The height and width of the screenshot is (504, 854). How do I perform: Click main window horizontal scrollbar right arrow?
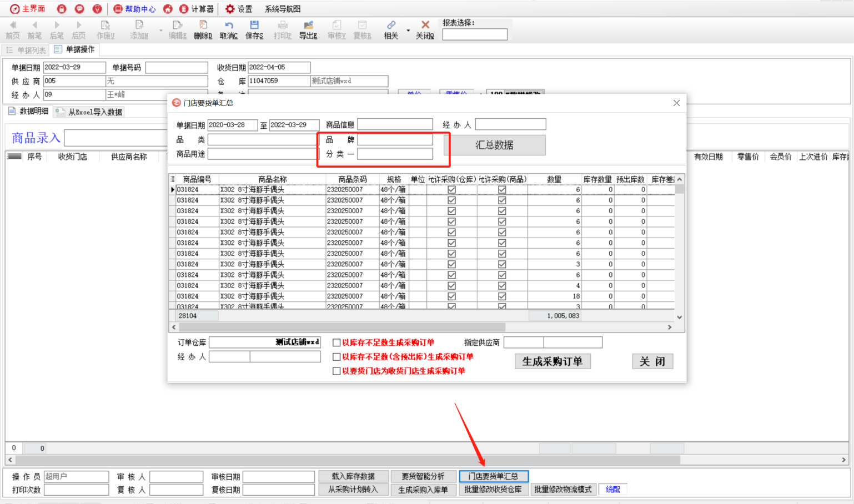[843, 460]
